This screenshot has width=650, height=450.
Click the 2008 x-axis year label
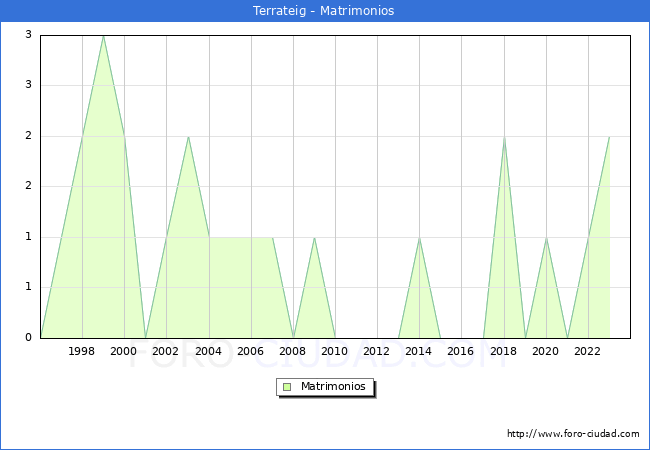293,351
